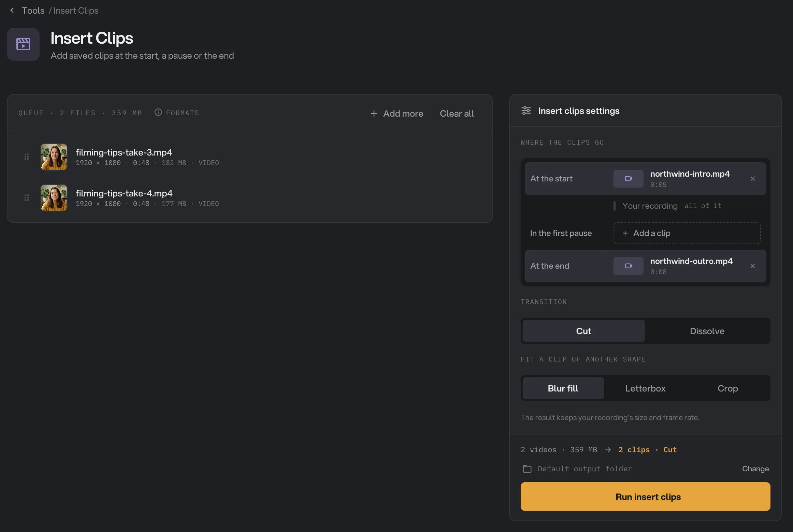Click the camera icon for northwind-intro.mp4
793x532 pixels.
[628, 179]
